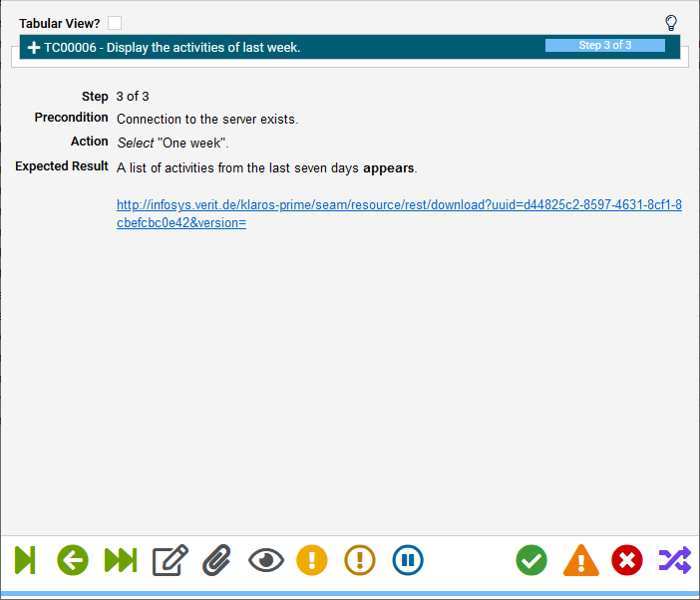Click the Expected Result text line

pos(266,167)
